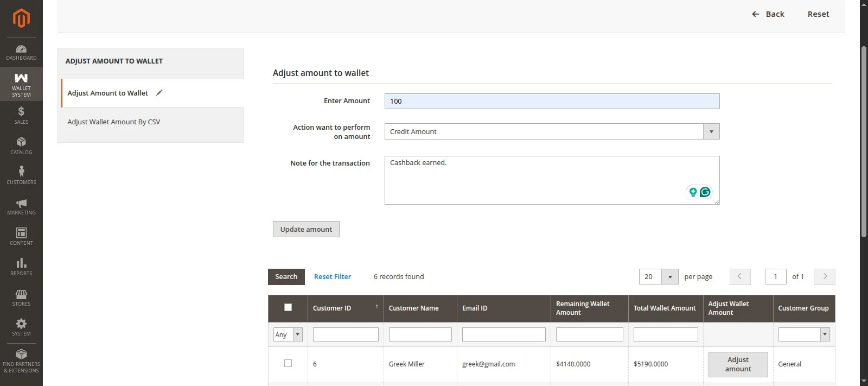The width and height of the screenshot is (868, 386).
Task: Click the greek@gmail.com email cell
Action: (x=488, y=364)
